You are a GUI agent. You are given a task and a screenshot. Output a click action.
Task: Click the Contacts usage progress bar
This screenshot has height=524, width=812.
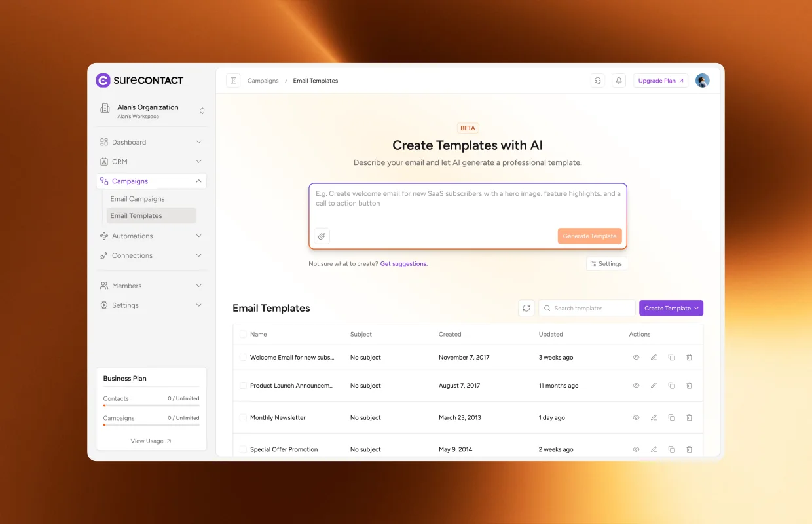[x=151, y=405]
